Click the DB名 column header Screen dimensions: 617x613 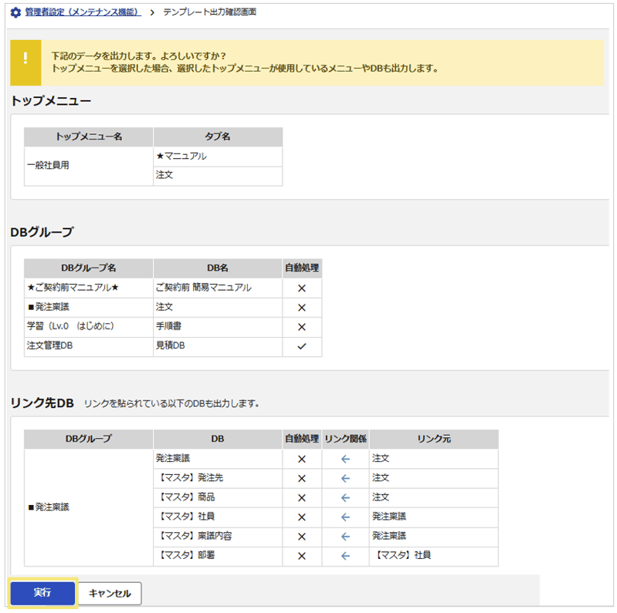(218, 268)
